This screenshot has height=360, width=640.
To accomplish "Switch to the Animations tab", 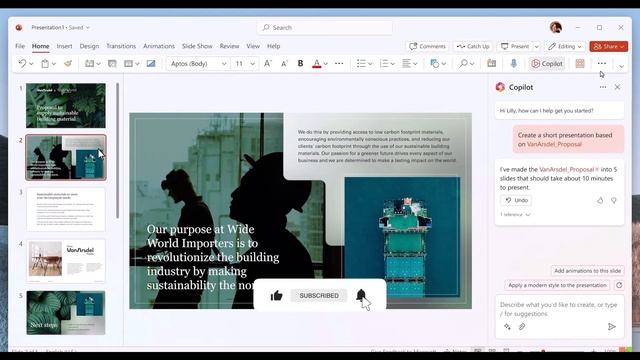I will tap(159, 46).
